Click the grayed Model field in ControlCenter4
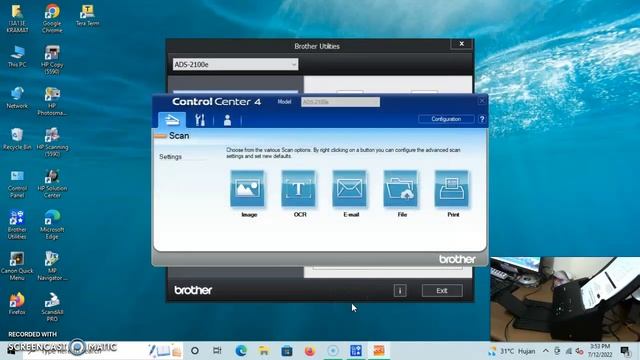Viewport: 640px width, 360px height. pyautogui.click(x=340, y=102)
